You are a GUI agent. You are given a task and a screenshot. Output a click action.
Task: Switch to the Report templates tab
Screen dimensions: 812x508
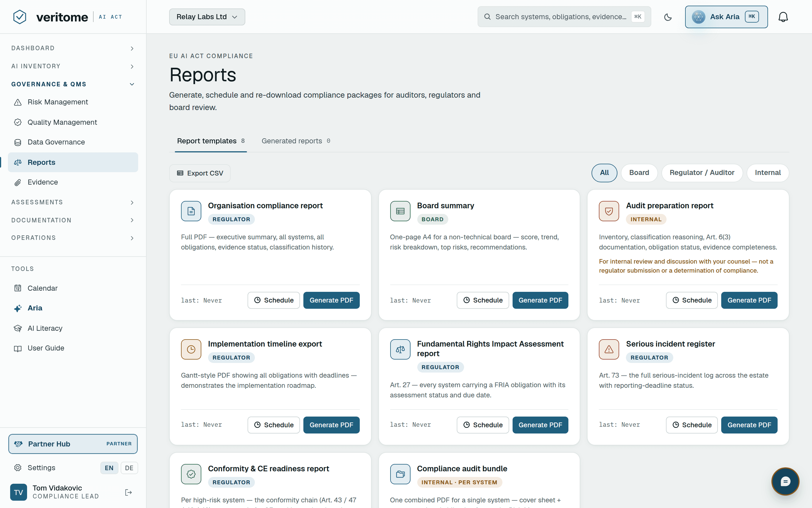(x=211, y=141)
